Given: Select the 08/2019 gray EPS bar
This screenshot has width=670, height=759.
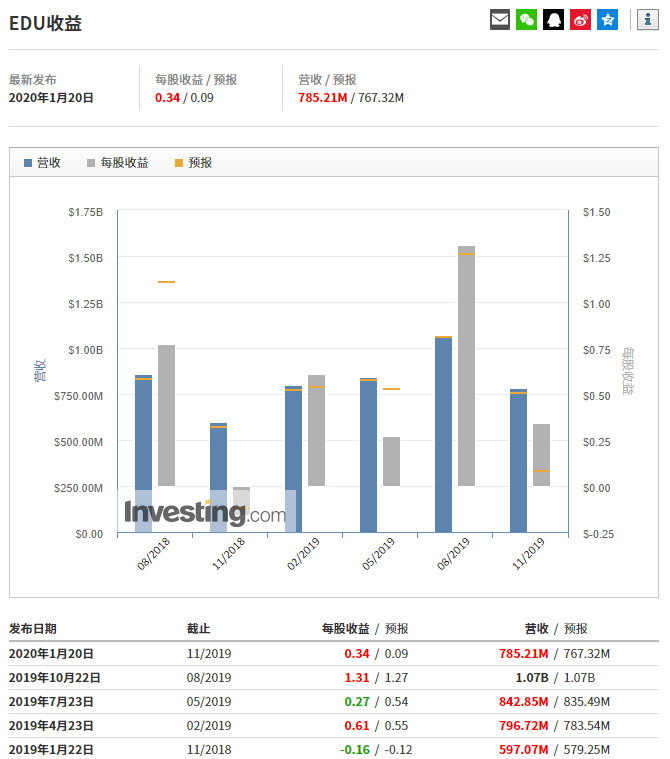Looking at the screenshot, I should (467, 366).
